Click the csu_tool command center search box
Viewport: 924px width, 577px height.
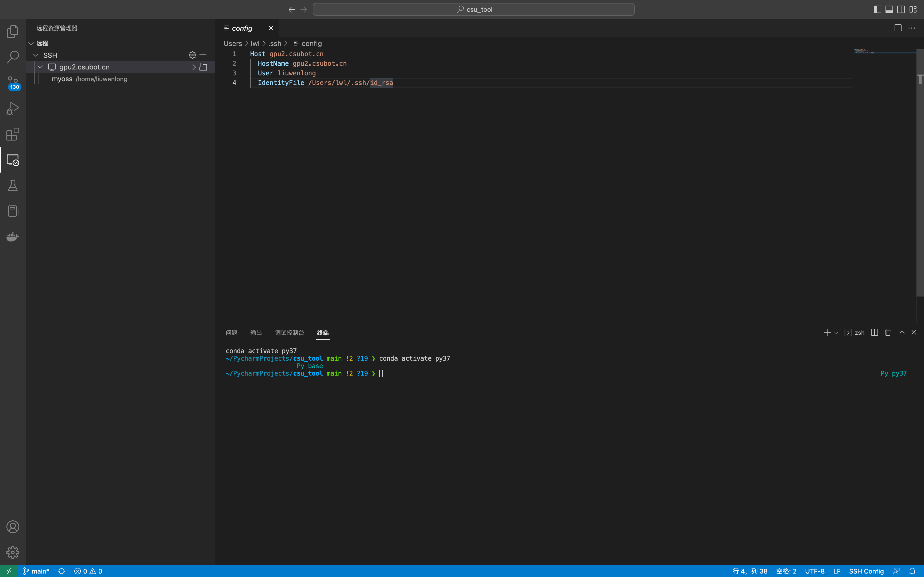(473, 10)
